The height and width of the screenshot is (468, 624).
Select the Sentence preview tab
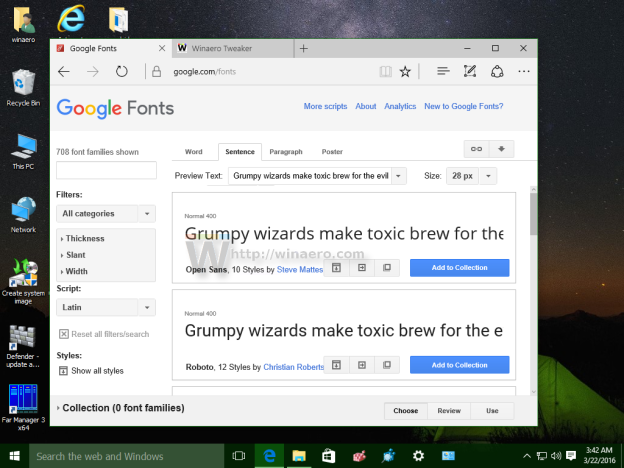point(240,152)
